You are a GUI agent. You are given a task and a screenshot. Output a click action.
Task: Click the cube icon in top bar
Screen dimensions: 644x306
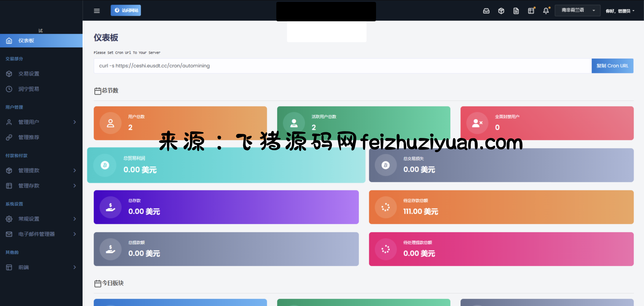click(x=501, y=11)
